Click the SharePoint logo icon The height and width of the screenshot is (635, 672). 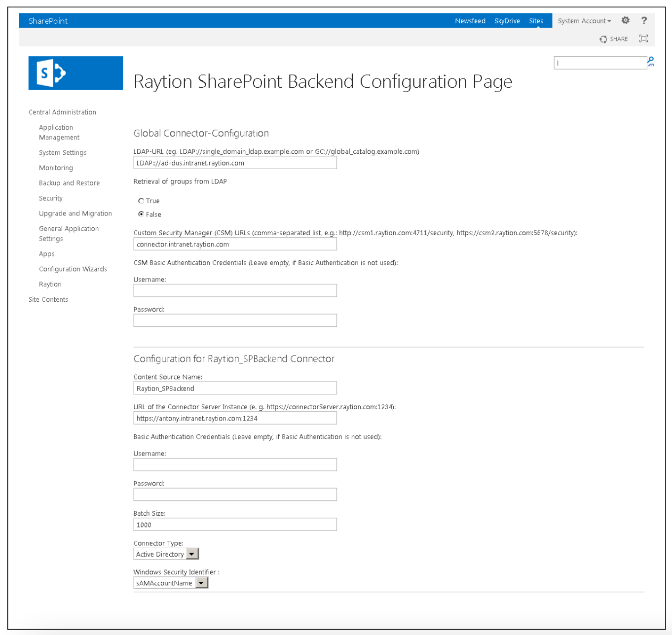75,73
